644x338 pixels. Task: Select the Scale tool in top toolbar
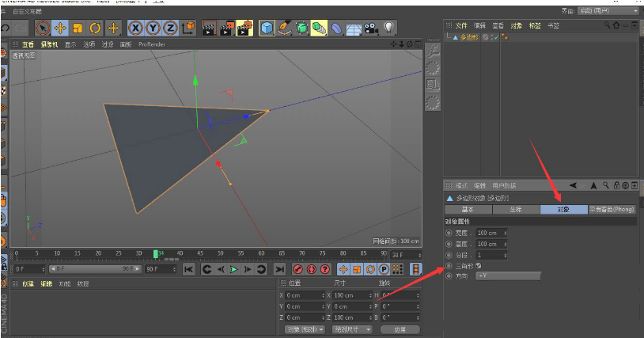coord(77,28)
